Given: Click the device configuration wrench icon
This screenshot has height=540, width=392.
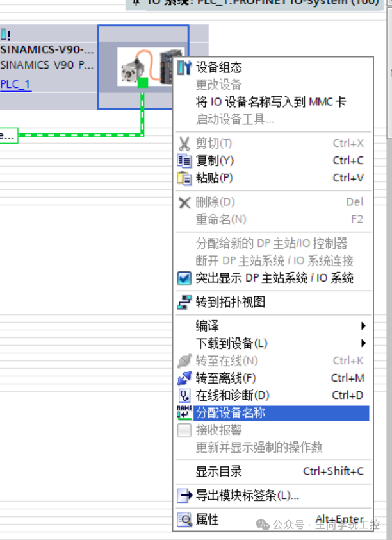Looking at the screenshot, I should pos(184,67).
